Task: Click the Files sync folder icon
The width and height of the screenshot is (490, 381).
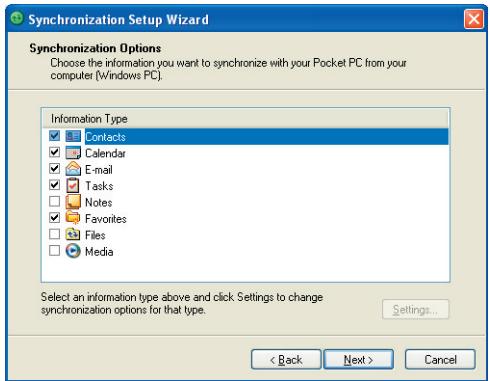Action: (73, 234)
